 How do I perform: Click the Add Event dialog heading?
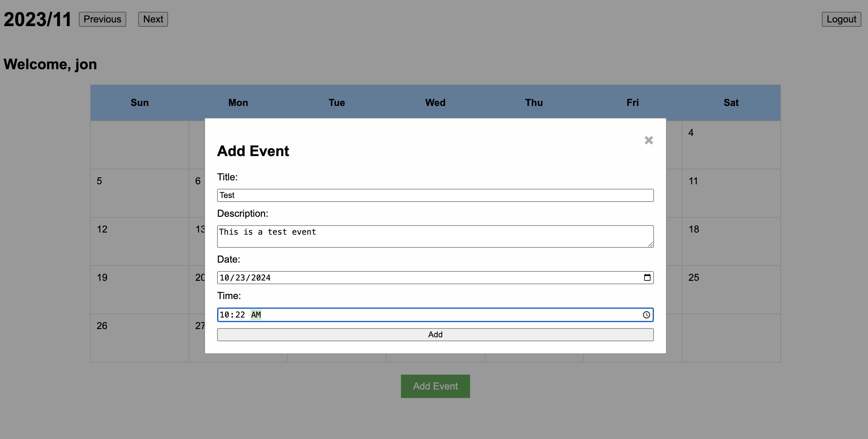click(253, 151)
